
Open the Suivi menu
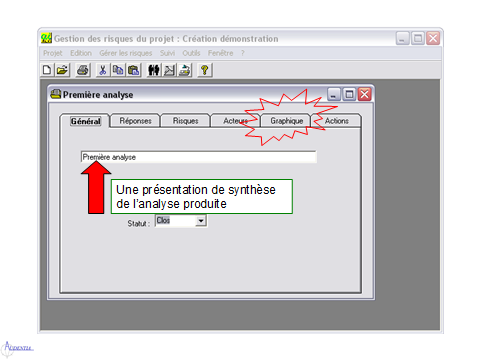coord(167,53)
